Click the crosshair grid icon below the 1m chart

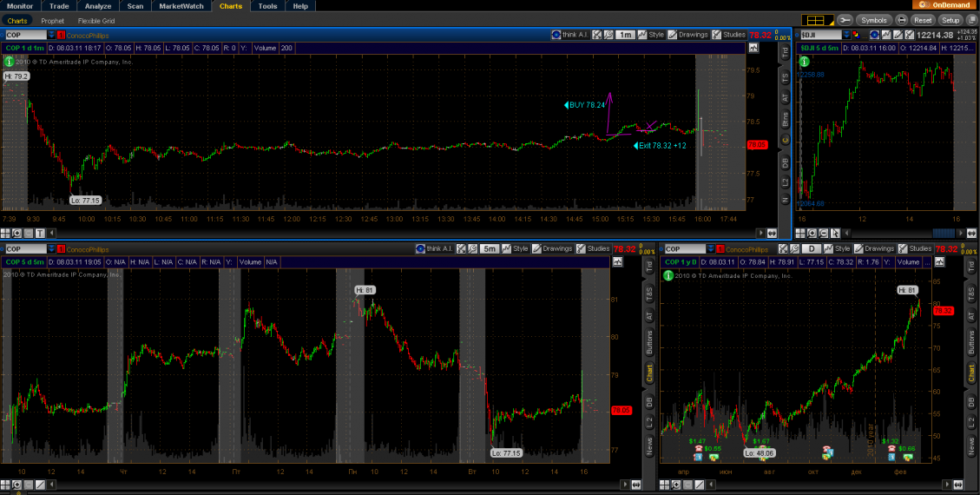(x=5, y=233)
